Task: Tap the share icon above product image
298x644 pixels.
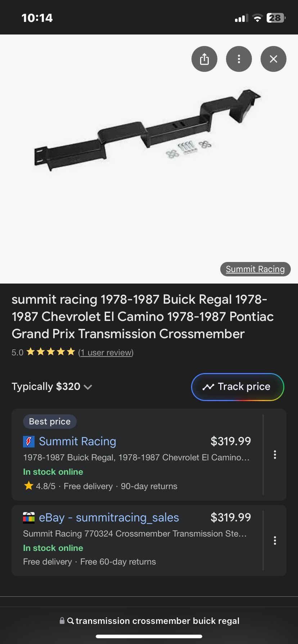Action: [204, 59]
